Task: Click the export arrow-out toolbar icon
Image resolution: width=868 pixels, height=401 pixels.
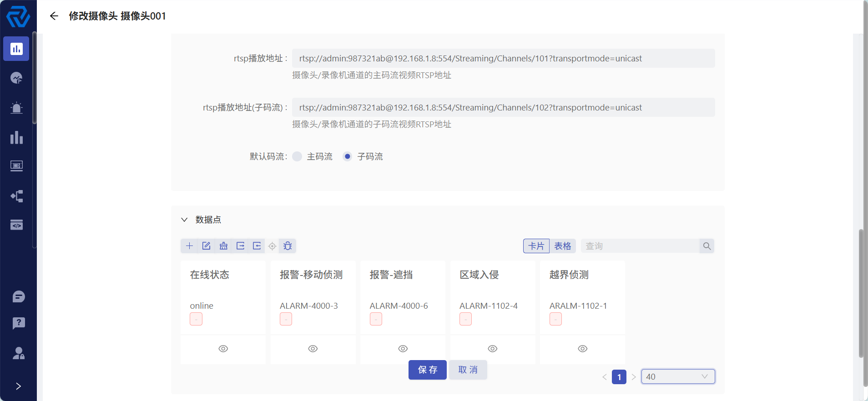Action: point(240,246)
